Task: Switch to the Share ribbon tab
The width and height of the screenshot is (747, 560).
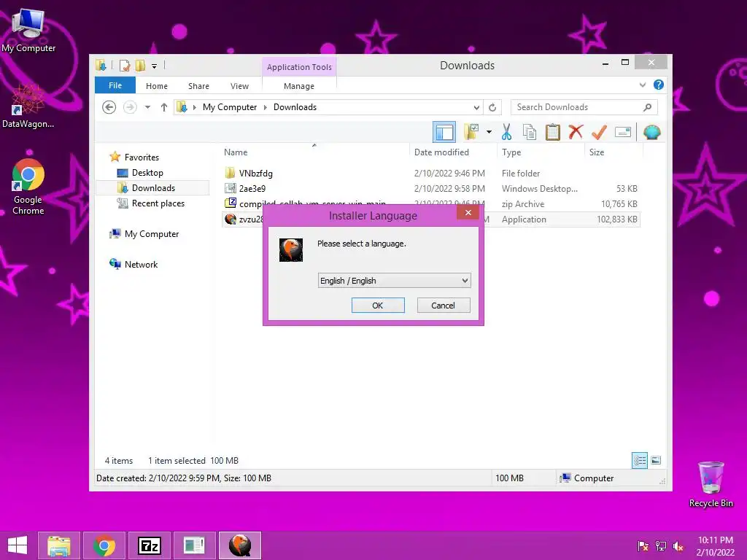Action: (x=198, y=86)
